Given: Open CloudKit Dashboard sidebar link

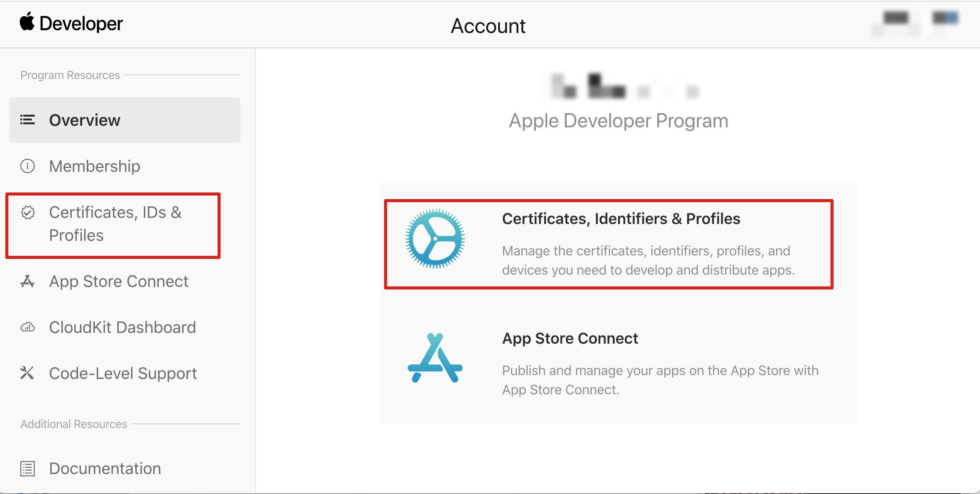Looking at the screenshot, I should [x=122, y=327].
